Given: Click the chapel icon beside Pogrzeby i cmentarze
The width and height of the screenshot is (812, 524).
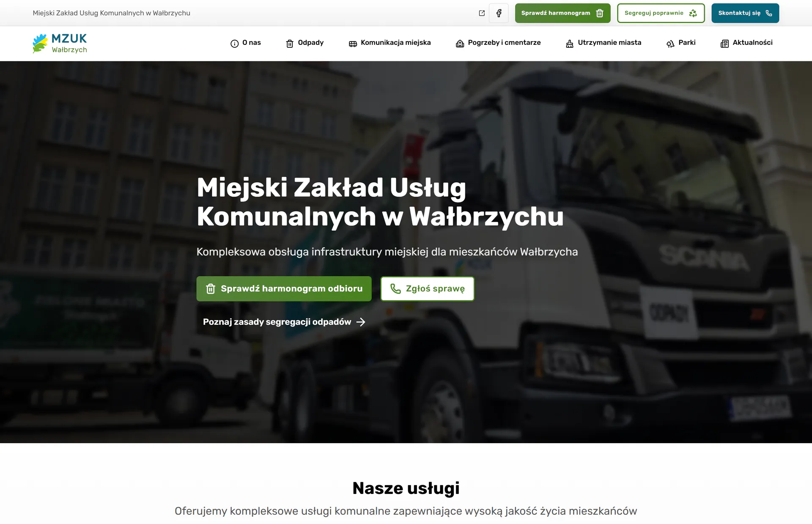Looking at the screenshot, I should [x=460, y=44].
